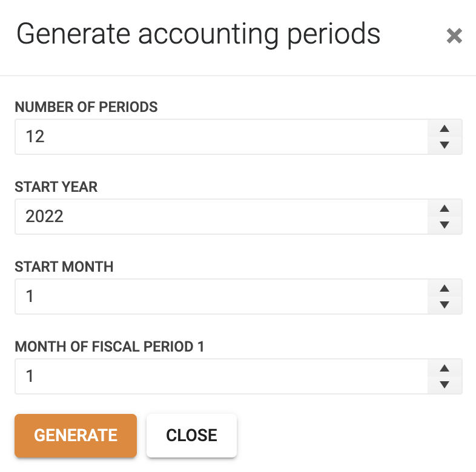This screenshot has height=472, width=476.
Task: Click the Month of Fiscal Period 1 field
Action: 221,376
